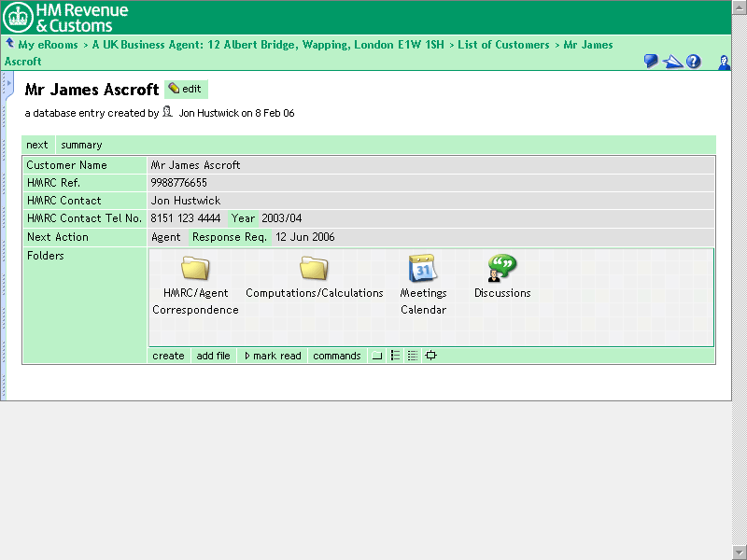Screen dimensions: 747x560
Task: Click the paper airplane send icon
Action: (x=672, y=62)
